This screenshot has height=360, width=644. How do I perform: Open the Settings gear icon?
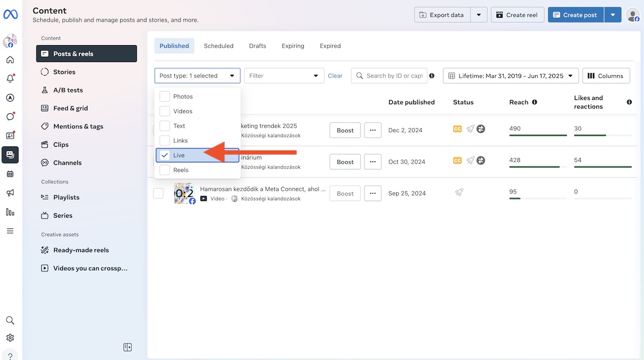point(10,338)
